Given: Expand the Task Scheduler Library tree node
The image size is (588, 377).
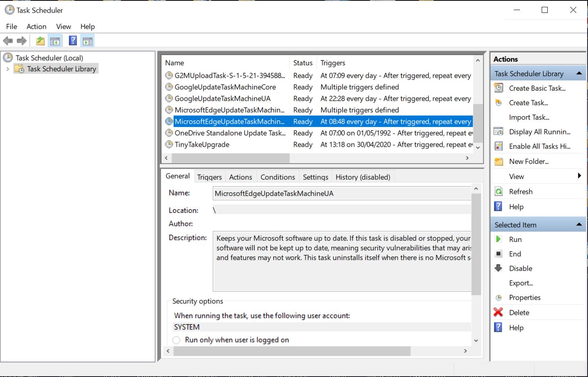Looking at the screenshot, I should (x=7, y=69).
